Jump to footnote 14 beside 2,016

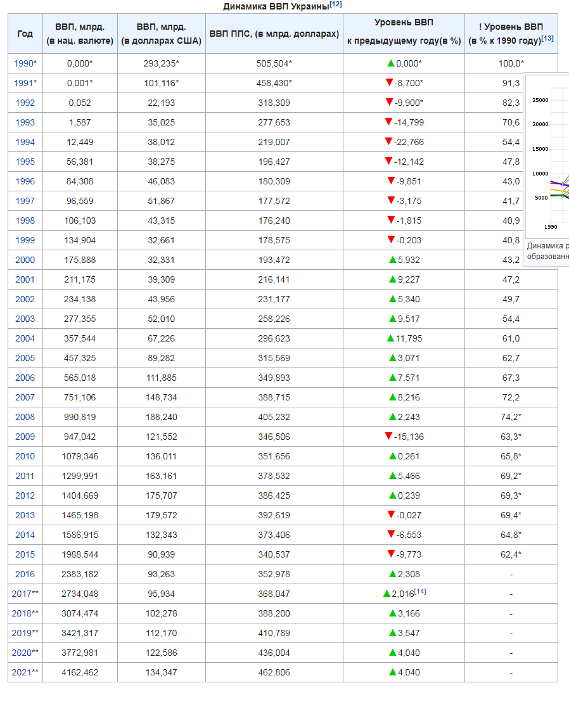(x=420, y=592)
